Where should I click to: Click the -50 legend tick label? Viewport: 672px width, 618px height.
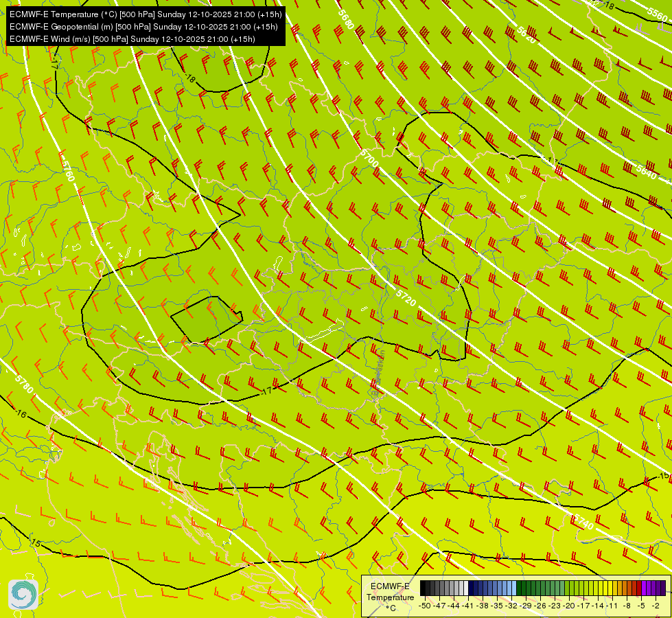pos(425,606)
